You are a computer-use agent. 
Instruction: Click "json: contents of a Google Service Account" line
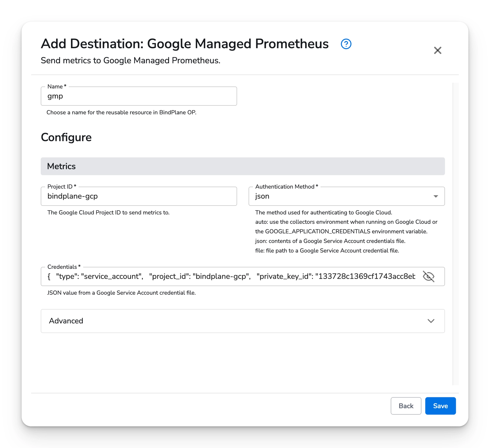click(330, 241)
